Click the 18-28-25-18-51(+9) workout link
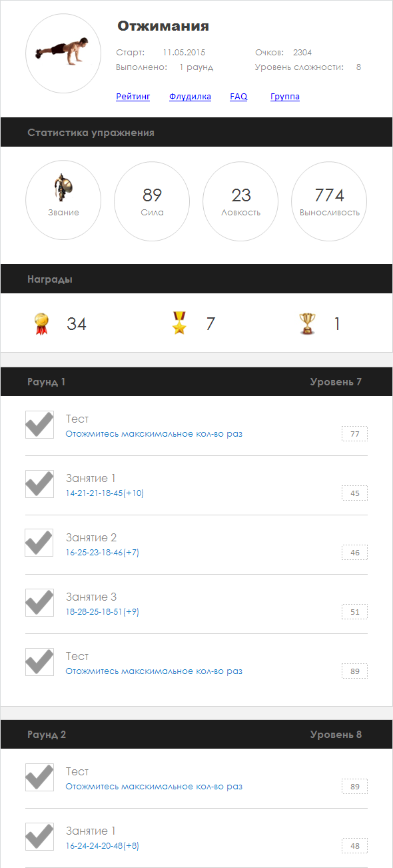This screenshot has height=868, width=393. tap(102, 611)
